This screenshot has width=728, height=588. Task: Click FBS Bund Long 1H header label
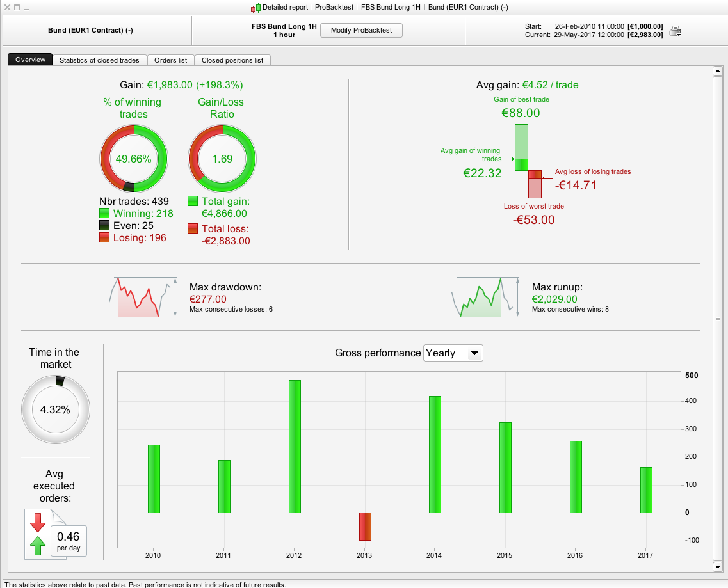pyautogui.click(x=284, y=26)
